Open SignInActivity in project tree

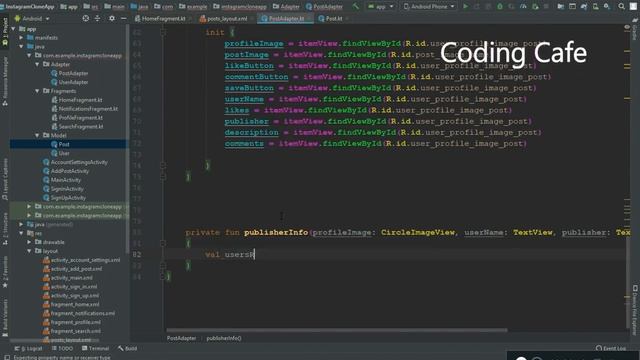point(67,189)
